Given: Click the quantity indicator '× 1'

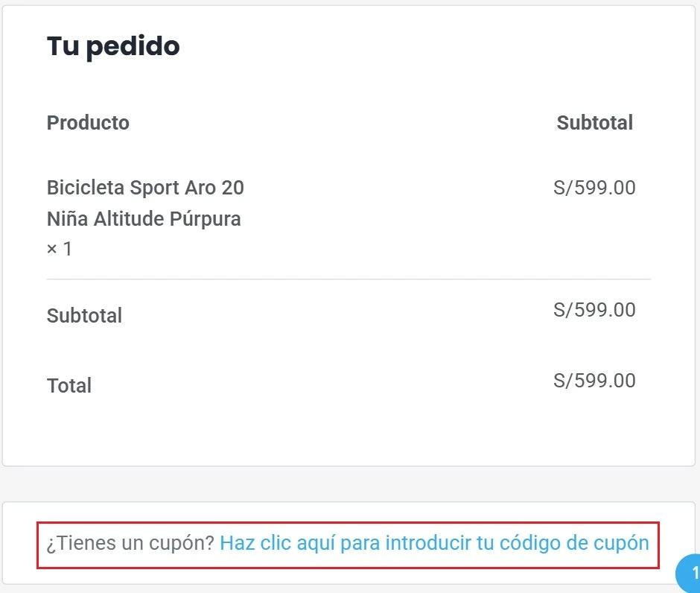Looking at the screenshot, I should [x=61, y=247].
